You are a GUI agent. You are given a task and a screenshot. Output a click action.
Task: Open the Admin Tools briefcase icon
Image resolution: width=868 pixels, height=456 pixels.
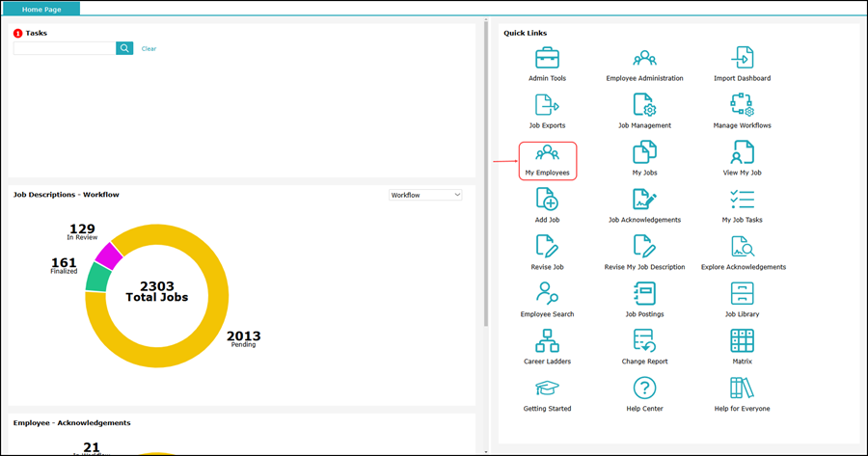[x=547, y=58]
